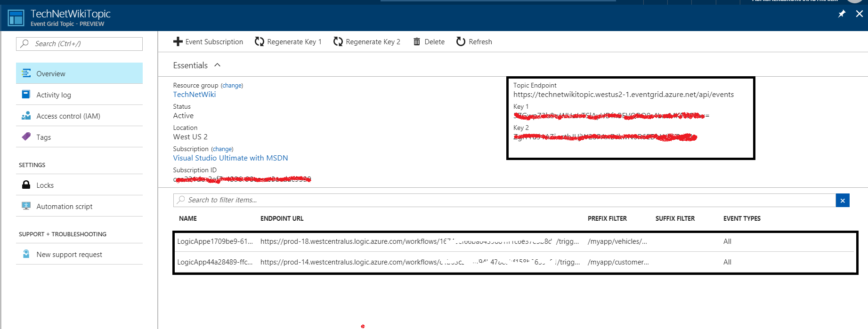Click the circular Refresh icon
The image size is (868, 329).
click(x=461, y=42)
